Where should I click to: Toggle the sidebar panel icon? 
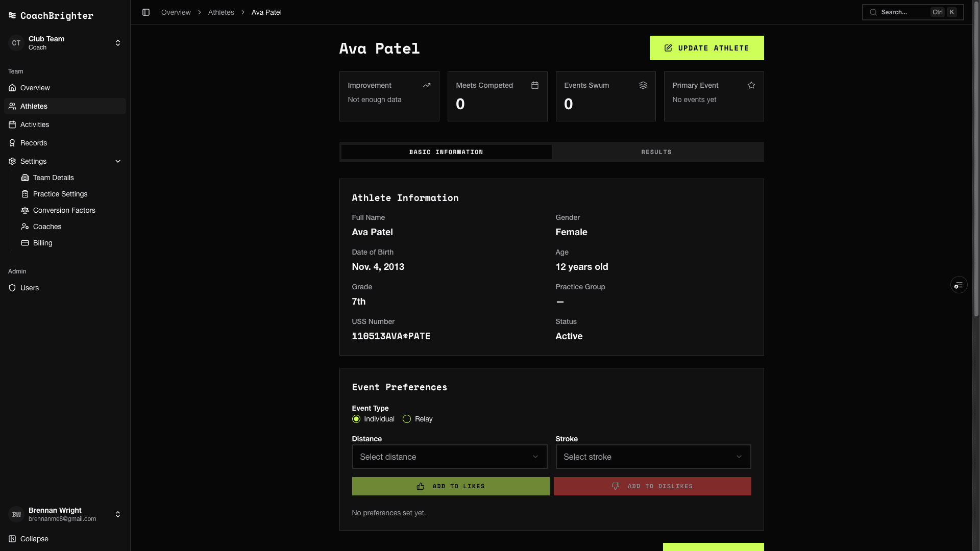146,12
